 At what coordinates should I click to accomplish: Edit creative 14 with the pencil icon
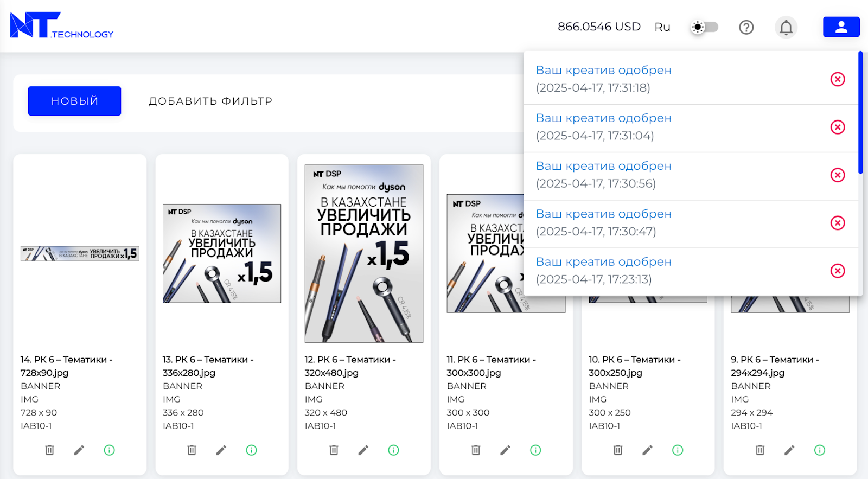point(79,450)
